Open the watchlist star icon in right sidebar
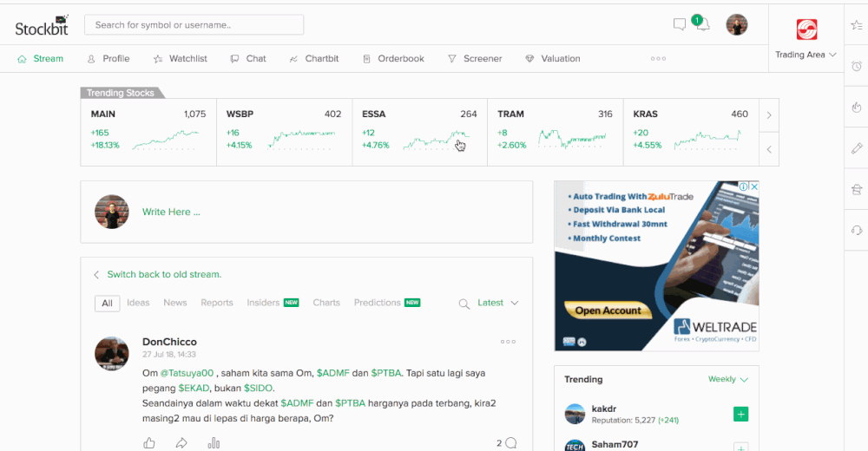Image resolution: width=868 pixels, height=451 pixels. [x=857, y=25]
